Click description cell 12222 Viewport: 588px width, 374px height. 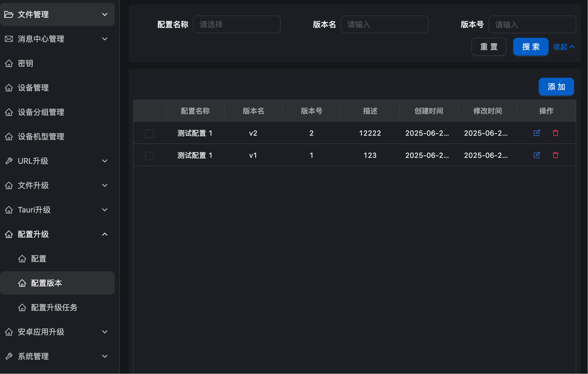click(x=370, y=133)
